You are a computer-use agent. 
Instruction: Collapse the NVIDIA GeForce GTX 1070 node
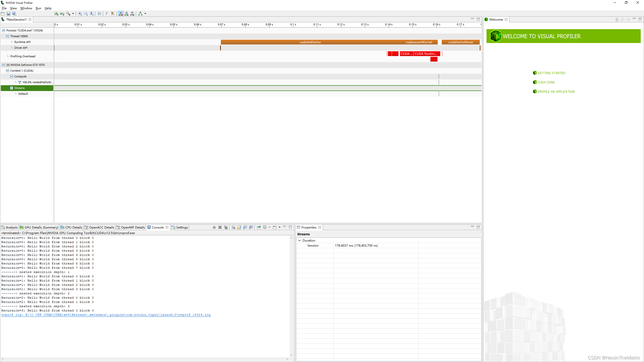4,65
